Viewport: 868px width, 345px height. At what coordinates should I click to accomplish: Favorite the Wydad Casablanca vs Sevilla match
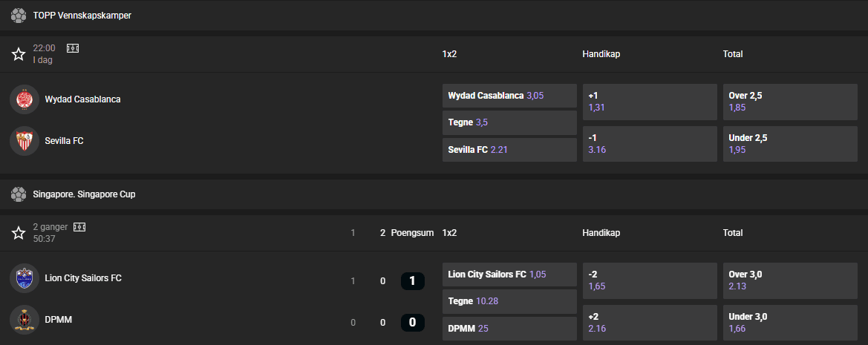19,53
